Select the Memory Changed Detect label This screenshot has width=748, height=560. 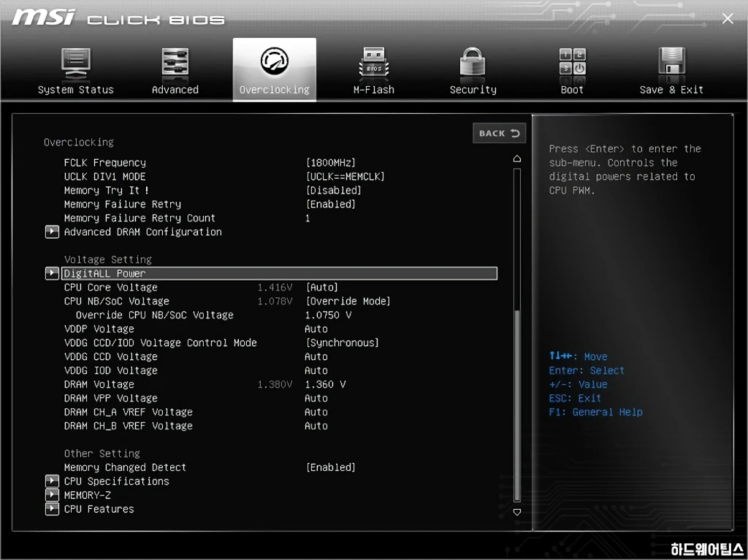click(x=125, y=467)
